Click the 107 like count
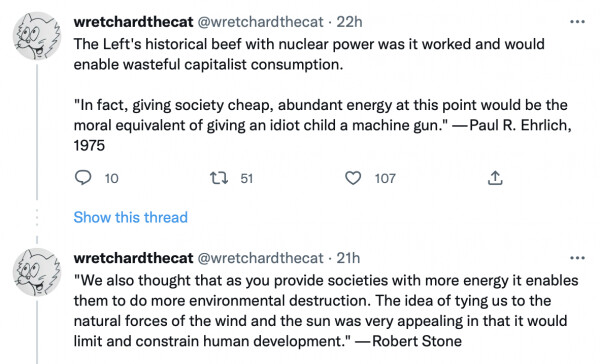600x364 pixels. tap(385, 178)
